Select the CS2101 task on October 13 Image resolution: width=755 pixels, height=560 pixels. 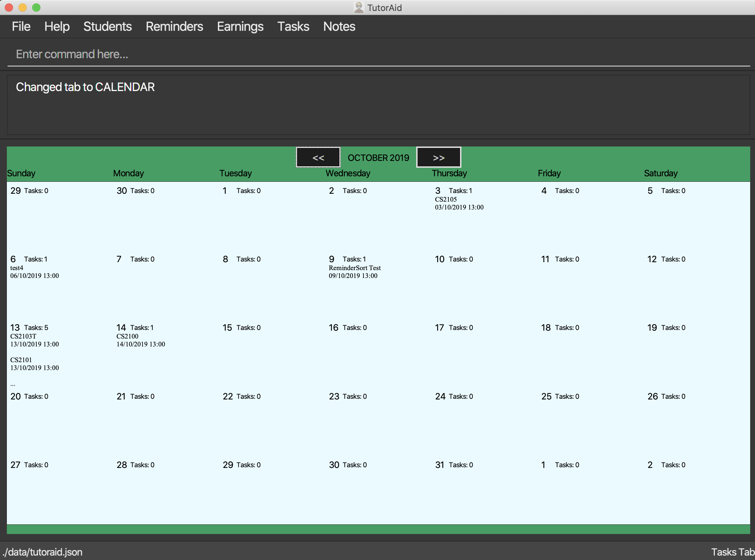click(21, 360)
